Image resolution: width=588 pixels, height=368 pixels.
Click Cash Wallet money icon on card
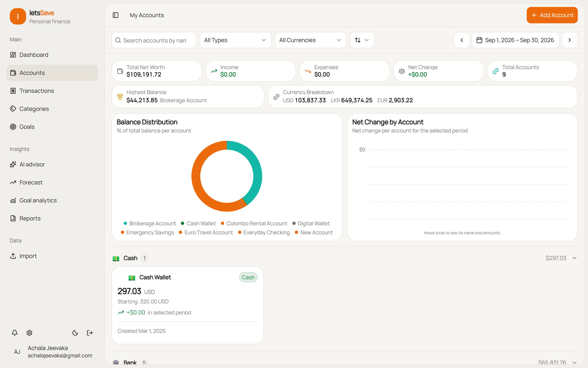pos(132,277)
